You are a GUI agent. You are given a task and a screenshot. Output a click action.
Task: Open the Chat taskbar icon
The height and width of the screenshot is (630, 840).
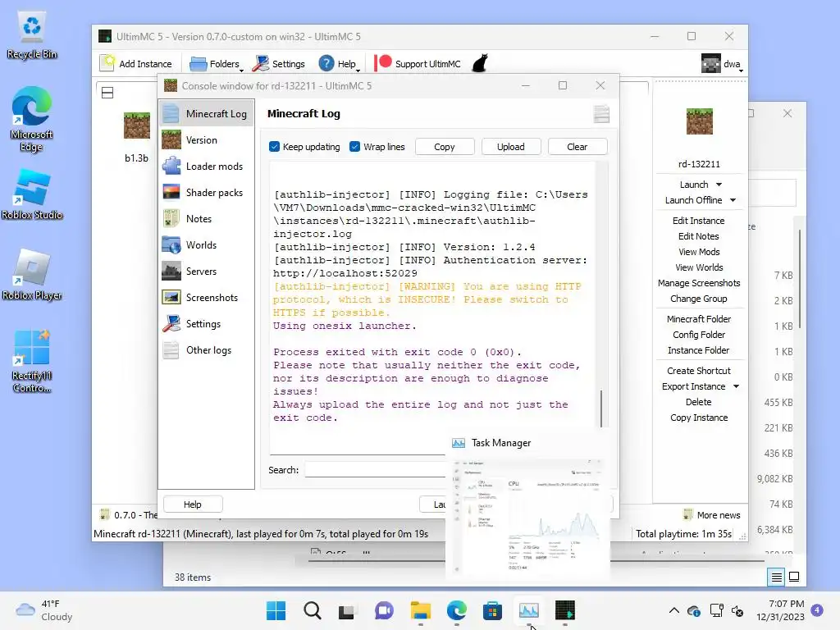coord(384,610)
